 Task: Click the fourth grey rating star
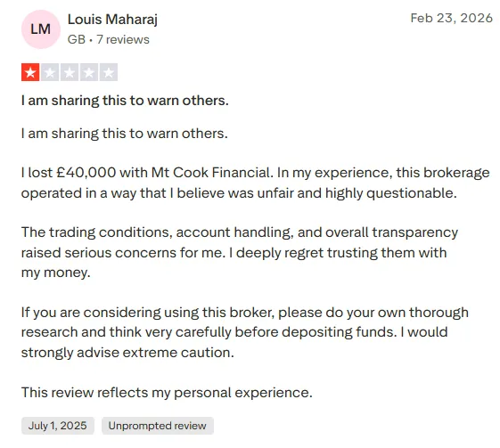[89, 72]
